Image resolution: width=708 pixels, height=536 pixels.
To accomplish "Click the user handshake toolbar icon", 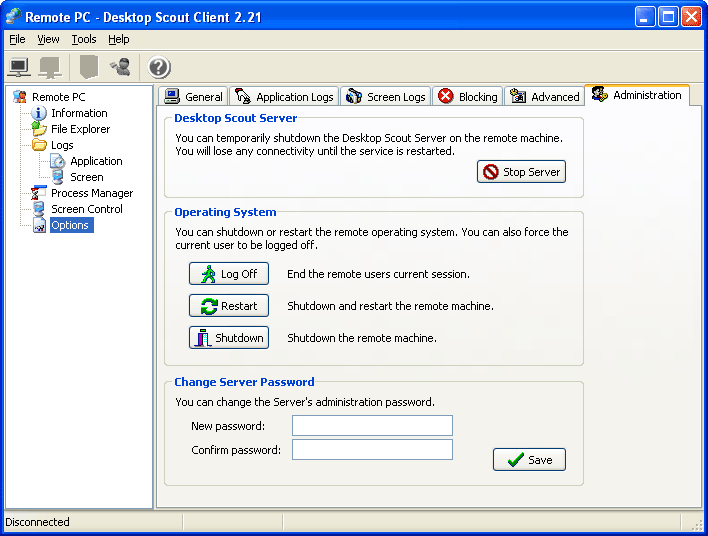I will pos(121,67).
